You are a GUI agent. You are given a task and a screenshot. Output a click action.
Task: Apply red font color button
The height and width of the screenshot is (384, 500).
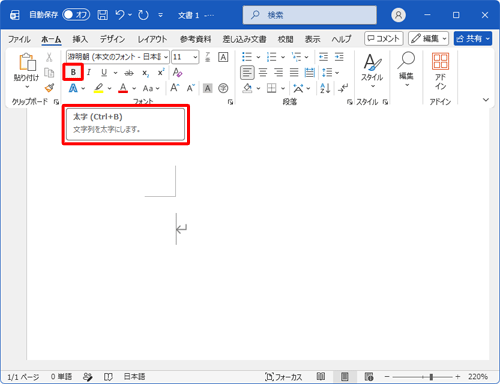pos(123,88)
